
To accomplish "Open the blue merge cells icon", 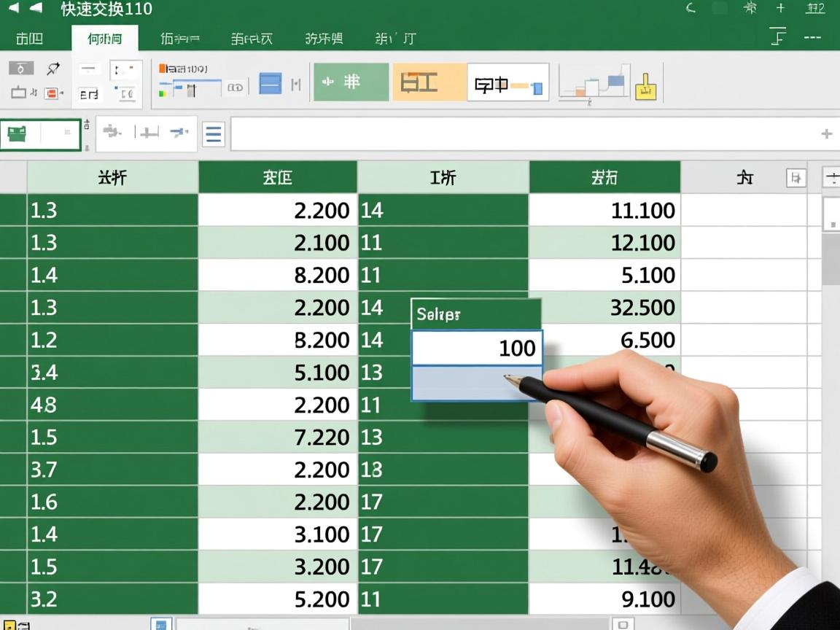I will [x=270, y=82].
